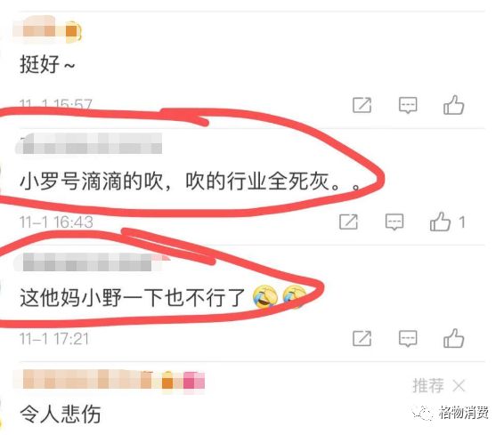Click the 11-1 16:43 timestamp
The height and width of the screenshot is (435, 504).
tap(57, 222)
